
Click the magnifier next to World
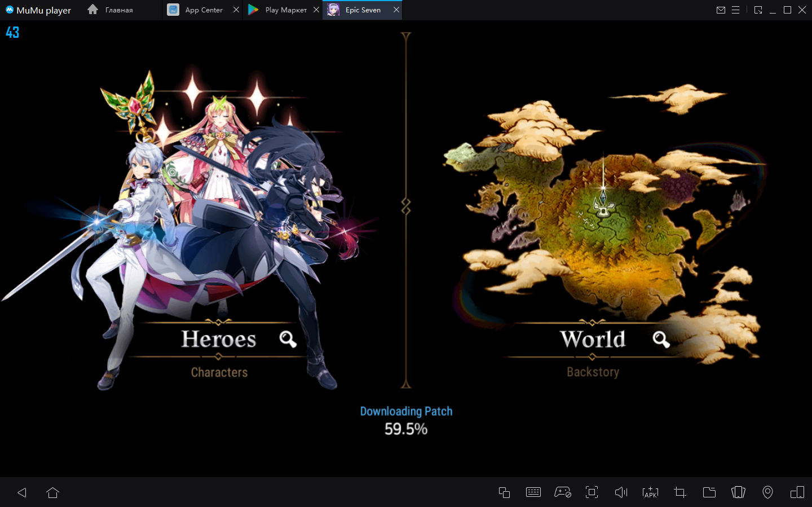[x=661, y=339]
